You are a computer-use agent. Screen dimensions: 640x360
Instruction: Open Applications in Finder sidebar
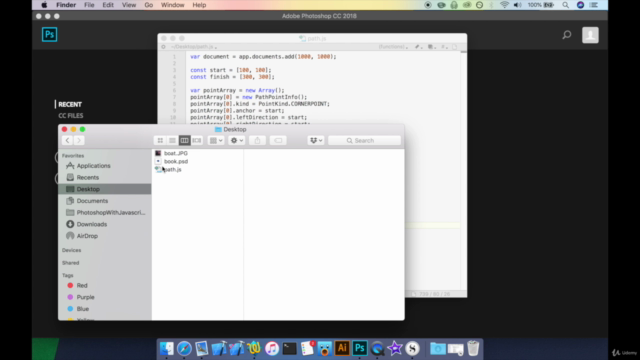click(x=93, y=166)
